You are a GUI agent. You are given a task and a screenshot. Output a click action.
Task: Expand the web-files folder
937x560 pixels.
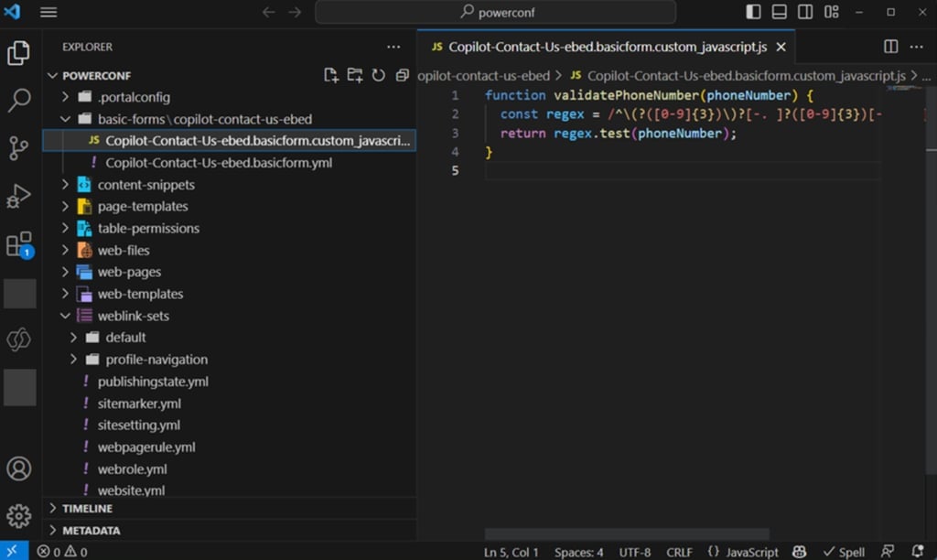click(x=65, y=251)
